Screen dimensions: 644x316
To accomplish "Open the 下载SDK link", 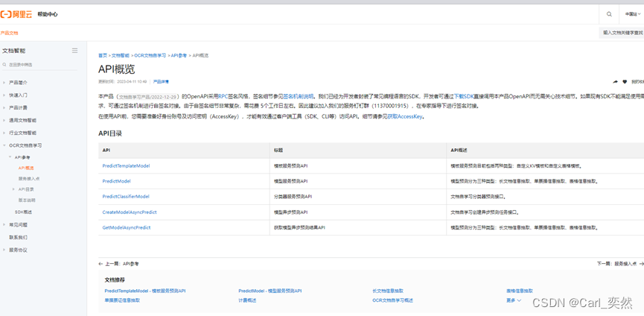I will 464,97.
